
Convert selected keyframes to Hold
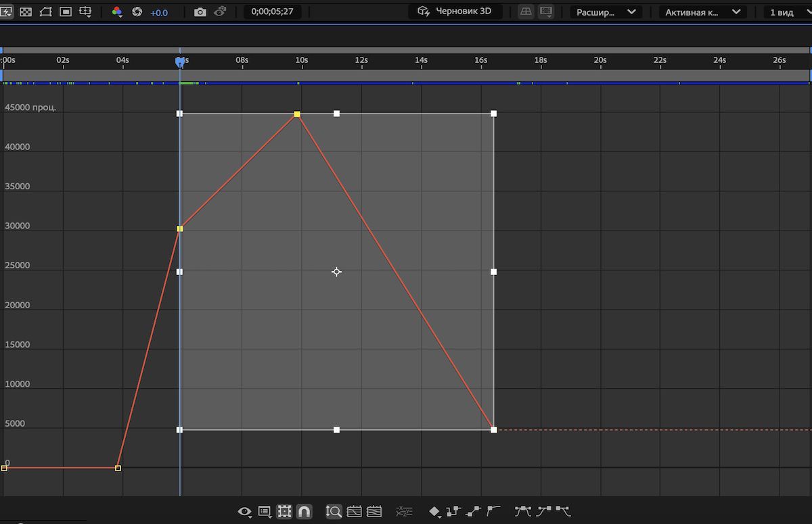453,511
